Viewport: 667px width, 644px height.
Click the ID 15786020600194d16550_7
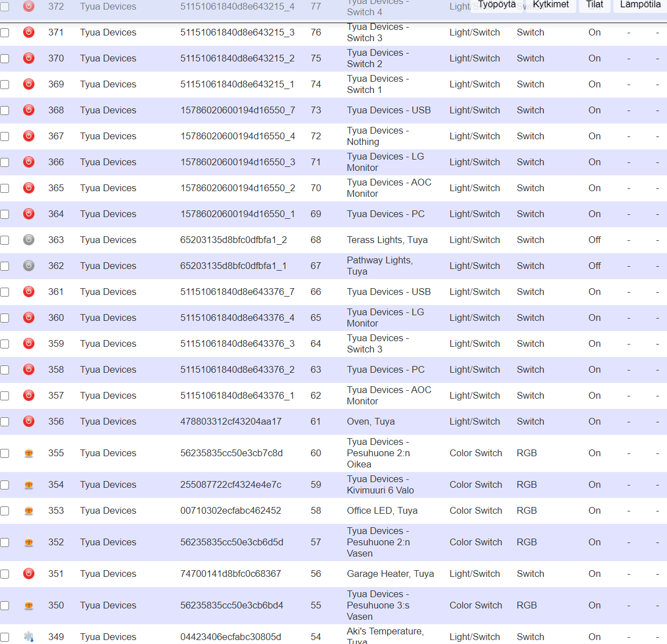tap(238, 110)
